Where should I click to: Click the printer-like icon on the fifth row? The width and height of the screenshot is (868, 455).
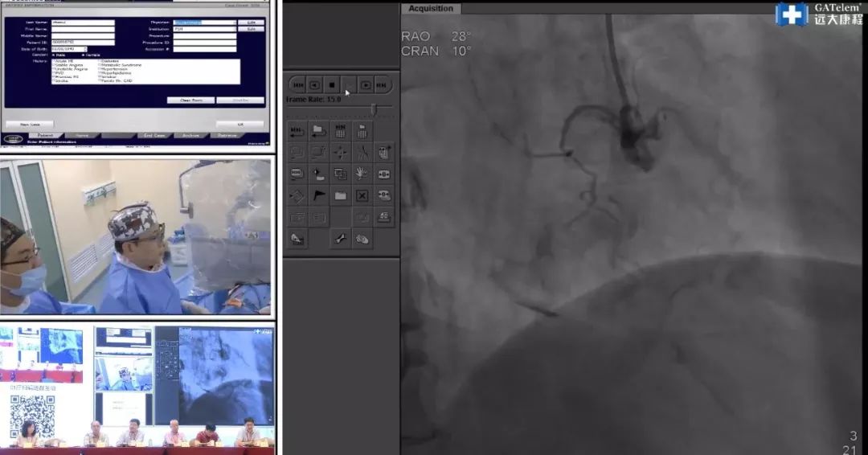383,217
